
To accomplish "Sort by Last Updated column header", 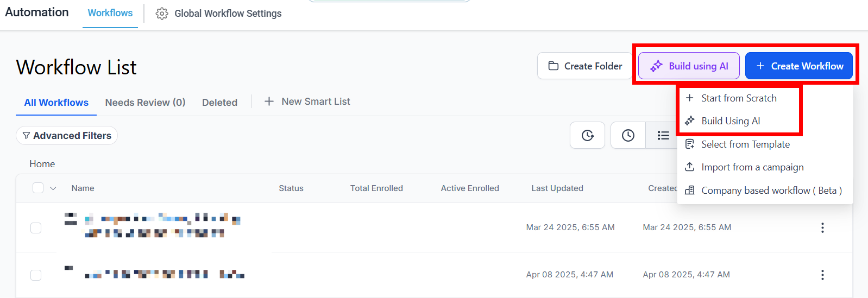I will point(557,188).
